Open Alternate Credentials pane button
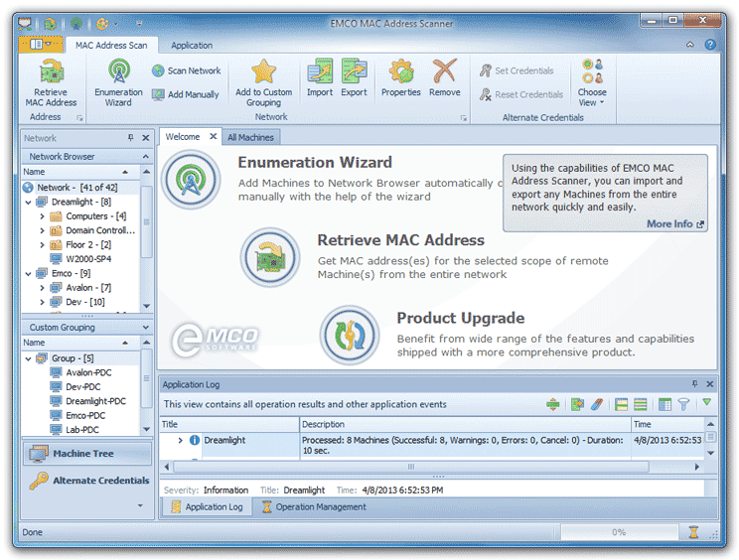 (87, 481)
